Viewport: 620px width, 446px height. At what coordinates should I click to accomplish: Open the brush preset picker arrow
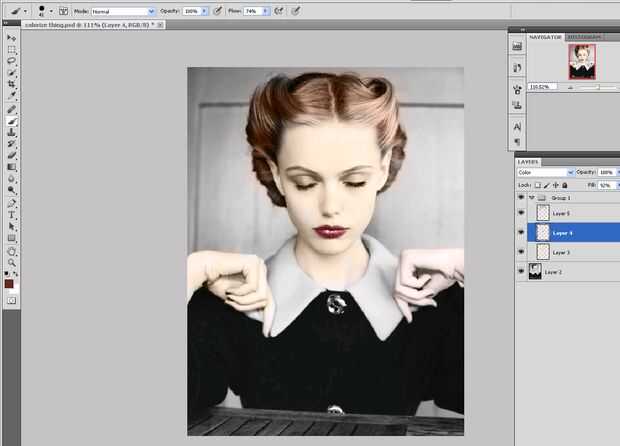tap(51, 11)
